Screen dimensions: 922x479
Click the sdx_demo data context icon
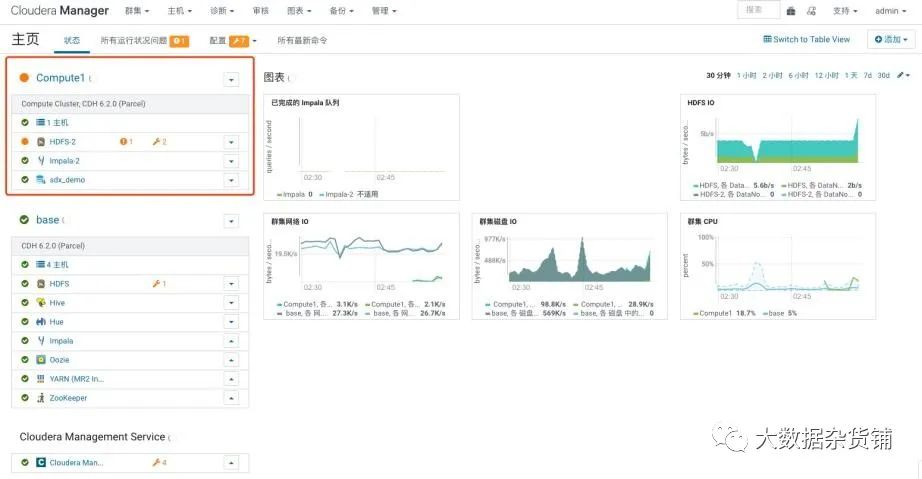coord(41,179)
